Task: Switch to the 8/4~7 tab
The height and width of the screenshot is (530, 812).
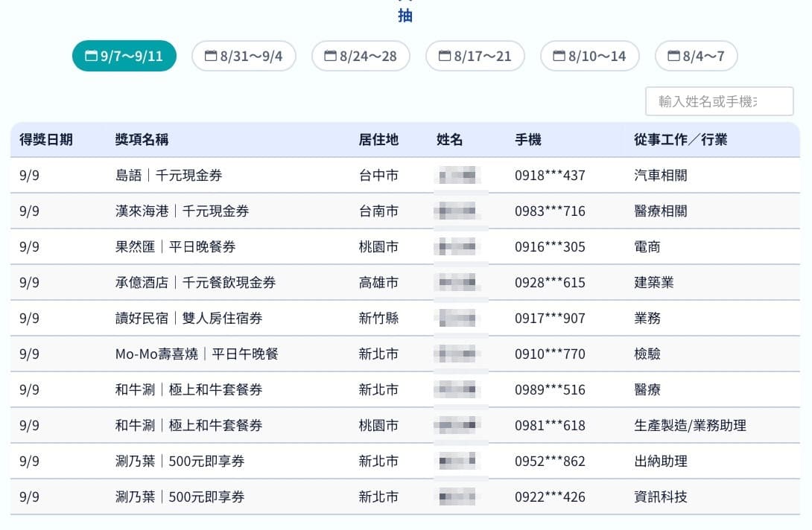Action: 696,56
